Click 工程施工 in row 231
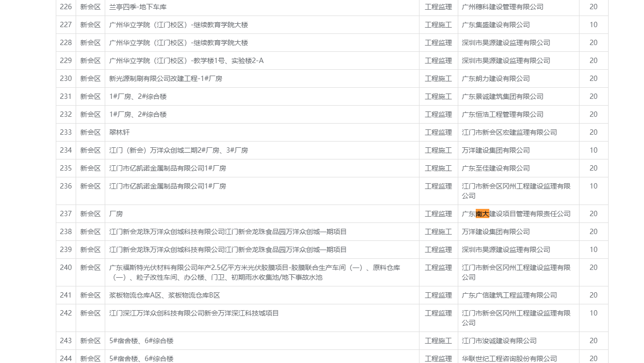 pos(438,96)
